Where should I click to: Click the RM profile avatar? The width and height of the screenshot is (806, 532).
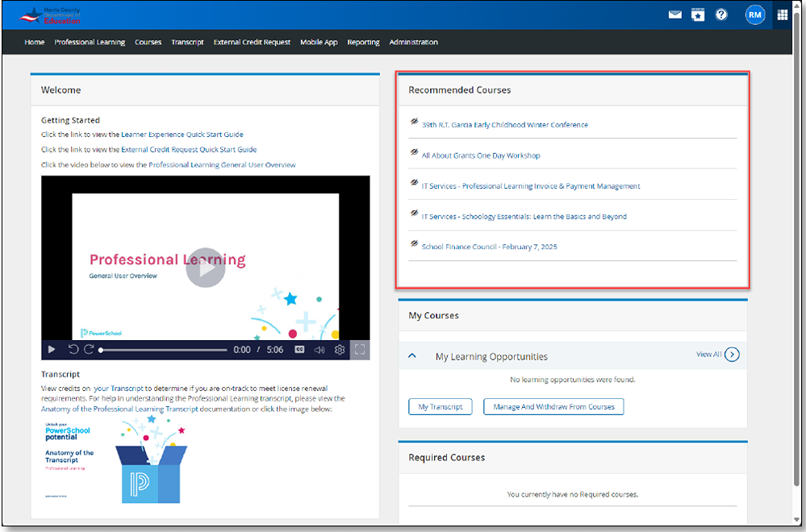pos(755,15)
